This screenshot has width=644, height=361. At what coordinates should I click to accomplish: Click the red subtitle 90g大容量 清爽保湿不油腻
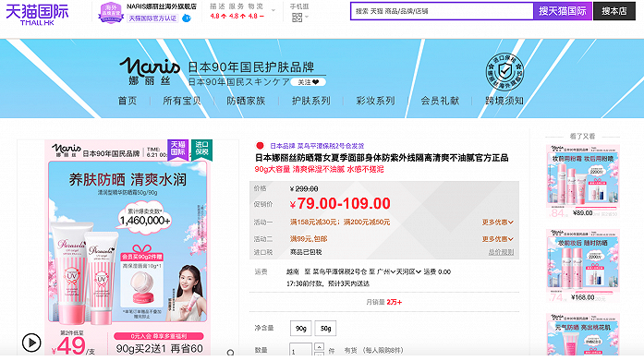pos(319,169)
